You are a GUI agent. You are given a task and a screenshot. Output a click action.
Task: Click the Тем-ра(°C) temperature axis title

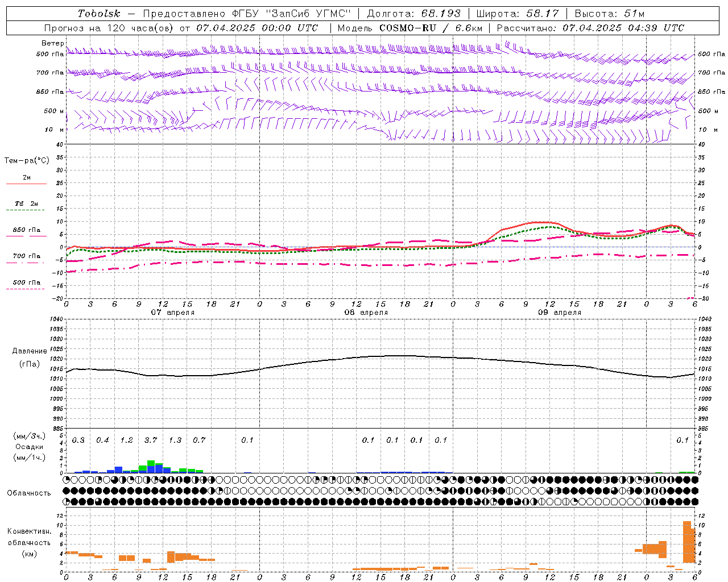pyautogui.click(x=27, y=160)
